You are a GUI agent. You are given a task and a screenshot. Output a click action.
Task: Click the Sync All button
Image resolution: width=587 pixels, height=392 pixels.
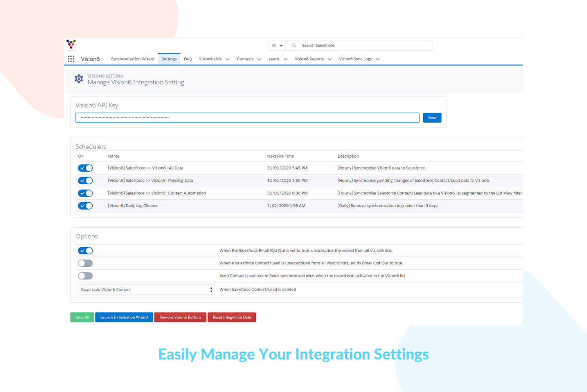click(x=82, y=317)
